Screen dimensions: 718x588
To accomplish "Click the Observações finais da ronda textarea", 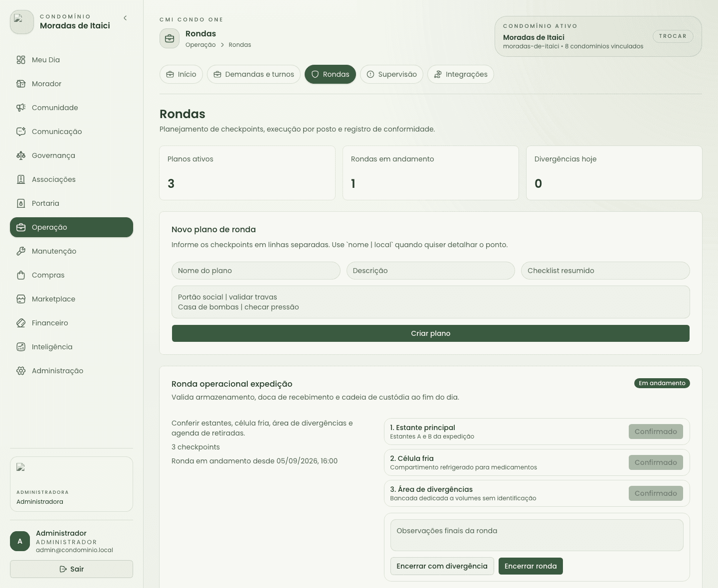I will pos(537,535).
